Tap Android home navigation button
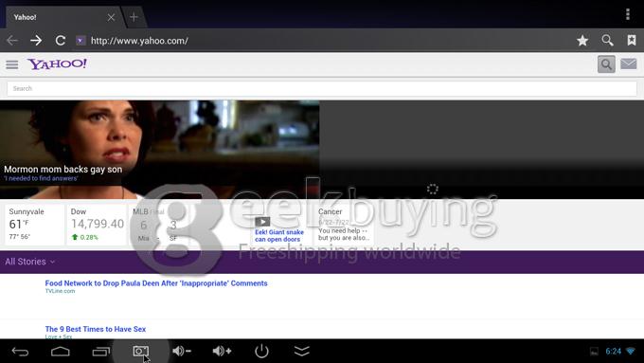The width and height of the screenshot is (644, 363). [x=60, y=351]
